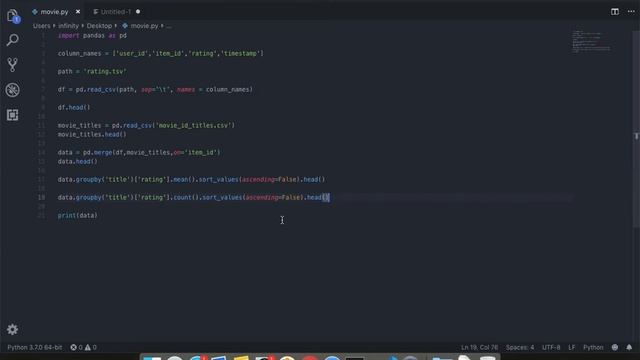Screen dimensions: 640x360
Task: Click the path = 'rating.tsv' line
Action: [92, 71]
